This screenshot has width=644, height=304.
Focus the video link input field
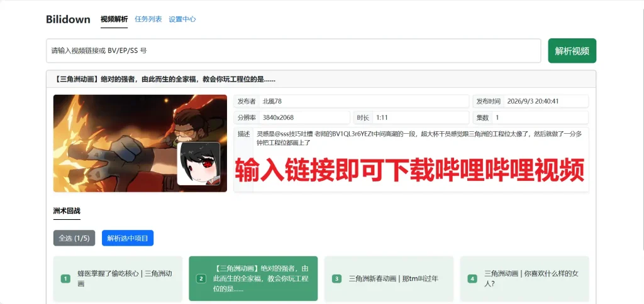point(293,51)
